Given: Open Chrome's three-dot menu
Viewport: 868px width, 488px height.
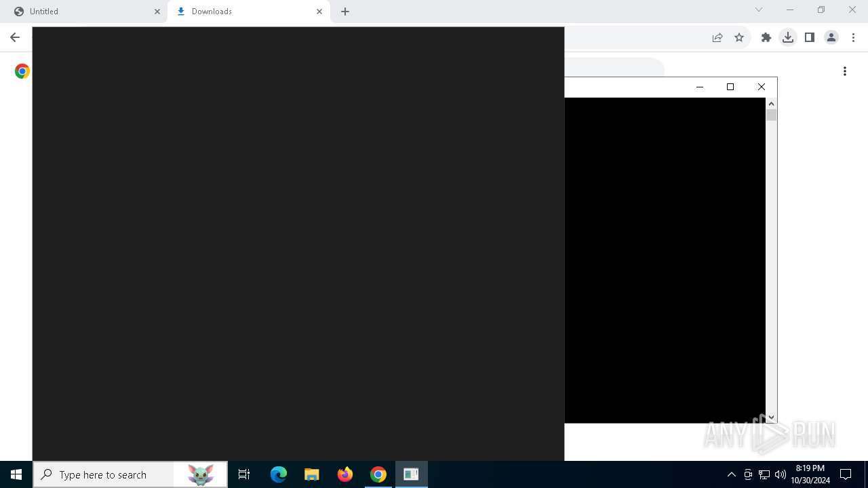Looking at the screenshot, I should [854, 38].
